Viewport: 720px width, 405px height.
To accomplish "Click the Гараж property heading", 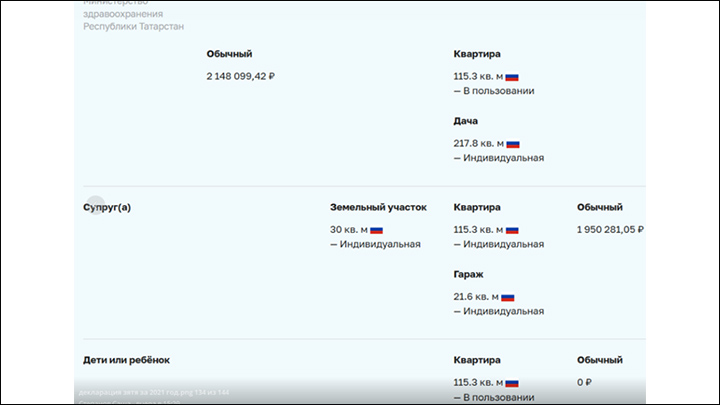I will [x=469, y=274].
